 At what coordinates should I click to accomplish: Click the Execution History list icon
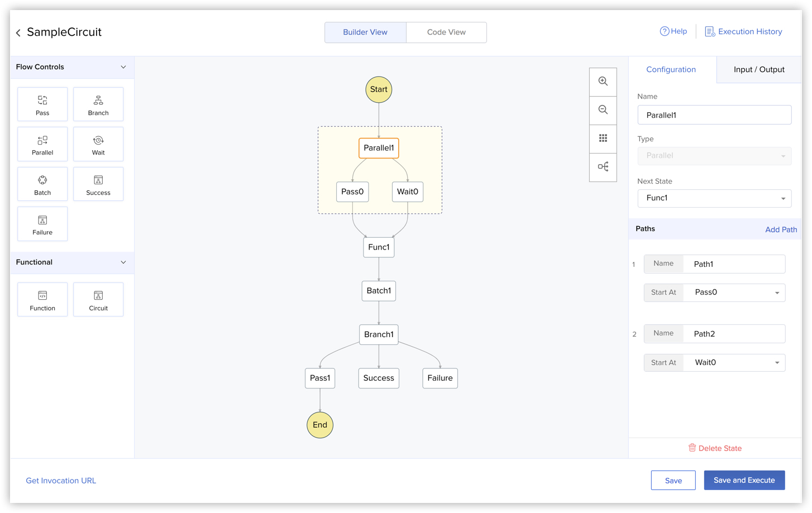(x=710, y=32)
